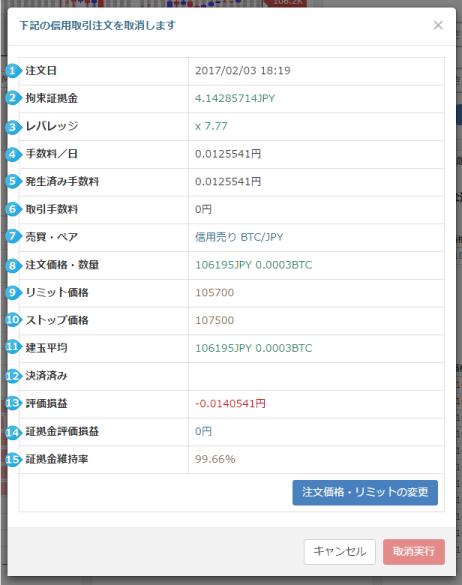The height and width of the screenshot is (585, 462).
Task: Close the dialog with the X icon
Action: pos(438,25)
